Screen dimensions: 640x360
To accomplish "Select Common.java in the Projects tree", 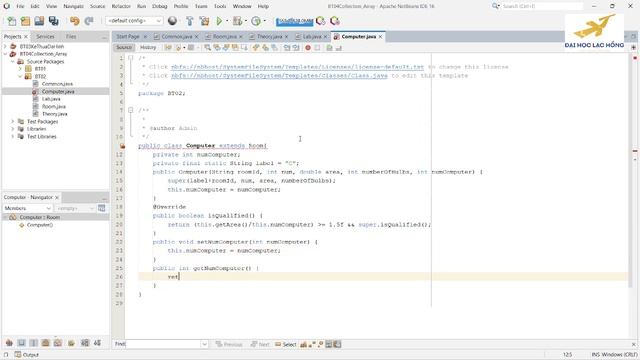I will [57, 84].
